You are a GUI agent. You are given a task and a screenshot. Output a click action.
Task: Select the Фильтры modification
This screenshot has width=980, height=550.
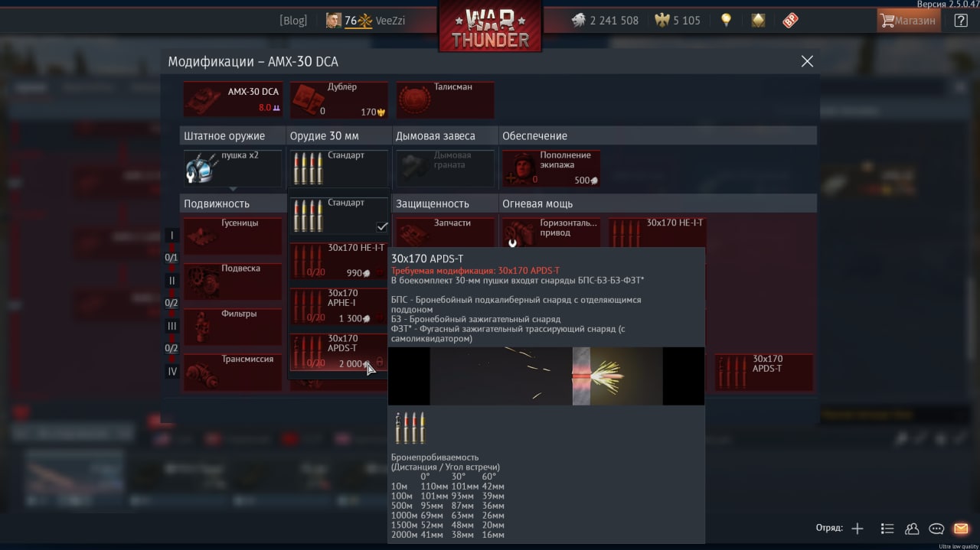(x=233, y=327)
